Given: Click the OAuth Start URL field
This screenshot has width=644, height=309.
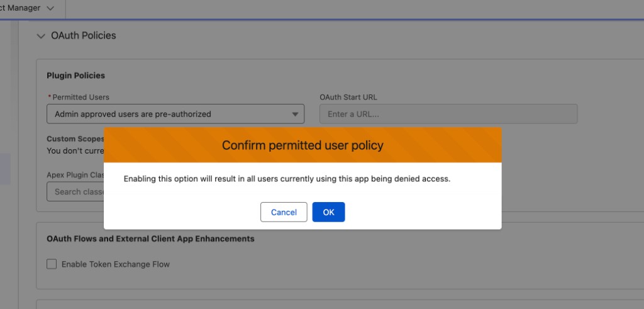Looking at the screenshot, I should (448, 114).
